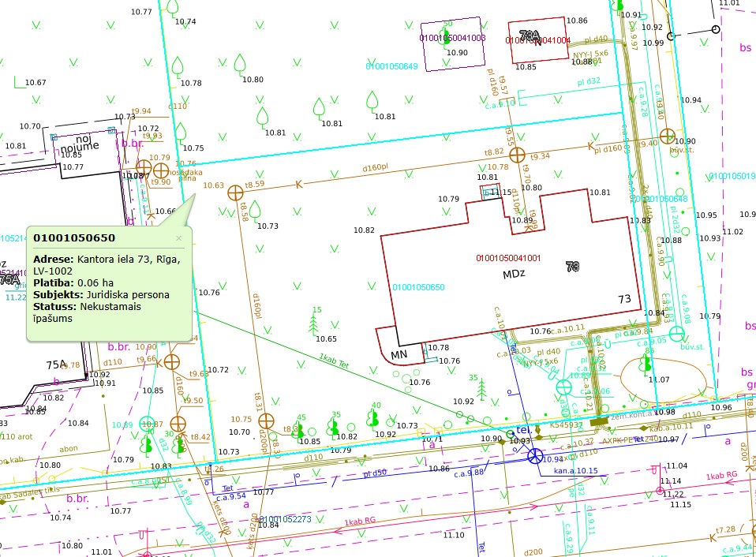This screenshot has height=557, width=756.
Task: Click the MN annex label
Action: 399,355
